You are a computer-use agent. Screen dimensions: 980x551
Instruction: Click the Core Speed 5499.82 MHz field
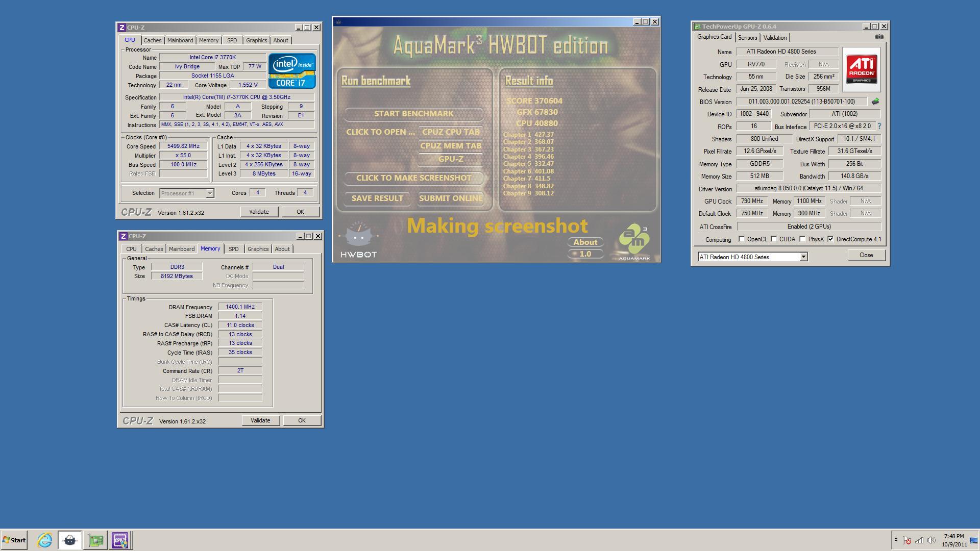[x=183, y=146]
